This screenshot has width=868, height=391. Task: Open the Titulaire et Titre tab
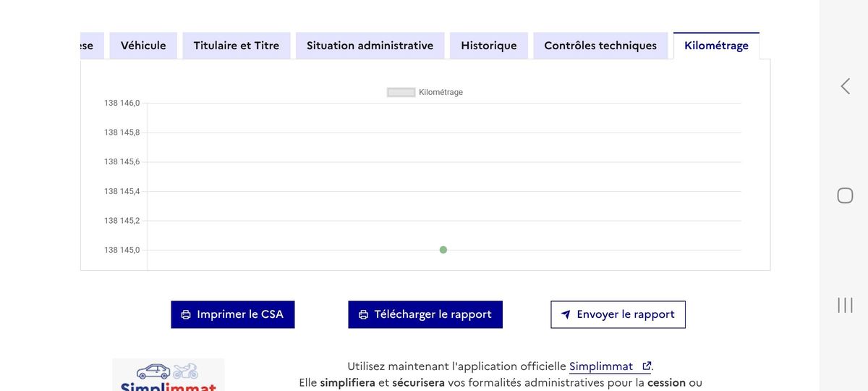[237, 46]
